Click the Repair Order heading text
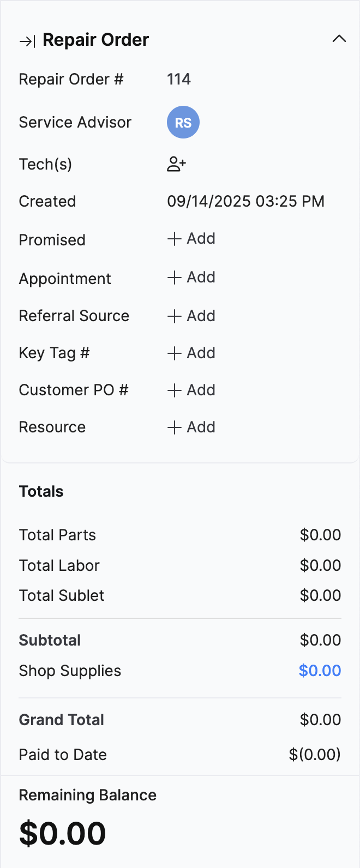This screenshot has height=868, width=360. [x=95, y=40]
